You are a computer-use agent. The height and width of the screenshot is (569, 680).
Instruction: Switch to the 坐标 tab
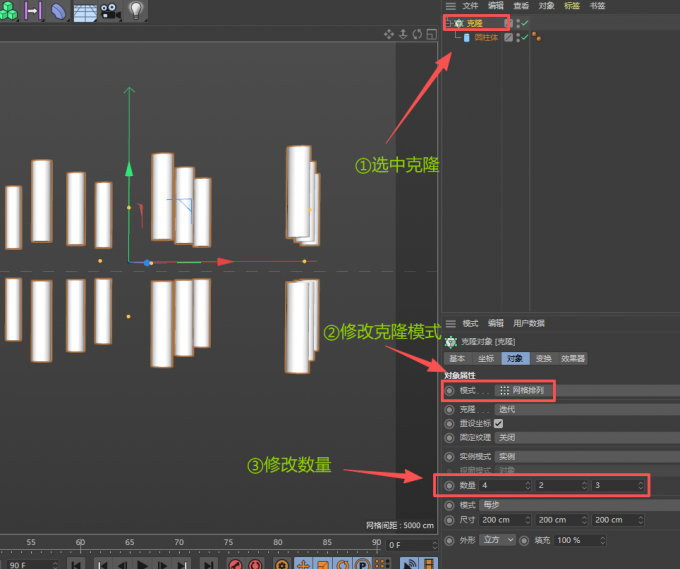(486, 359)
